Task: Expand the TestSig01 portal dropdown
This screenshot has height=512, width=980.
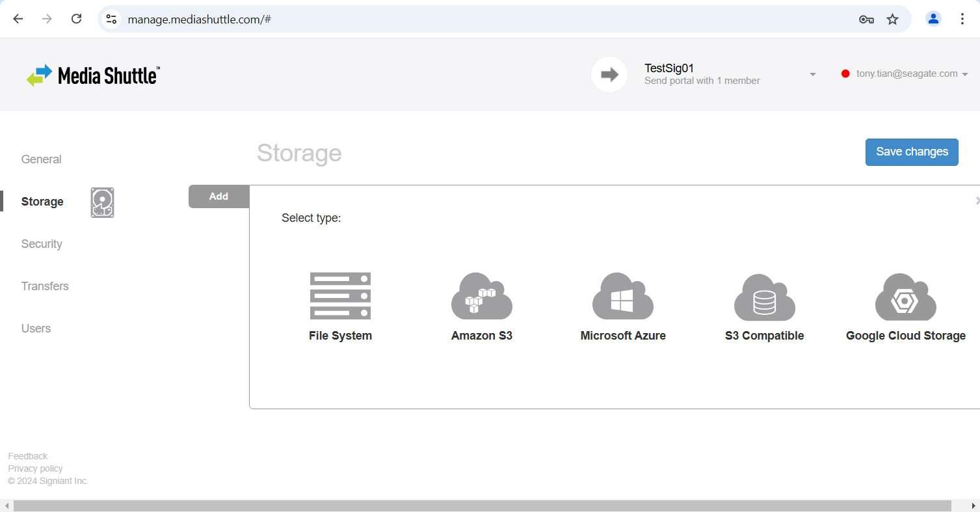Action: click(x=812, y=75)
